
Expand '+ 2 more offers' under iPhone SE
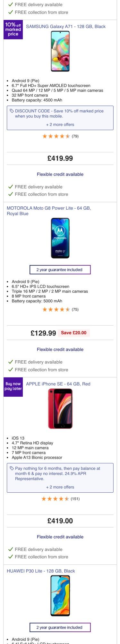pyautogui.click(x=60, y=487)
